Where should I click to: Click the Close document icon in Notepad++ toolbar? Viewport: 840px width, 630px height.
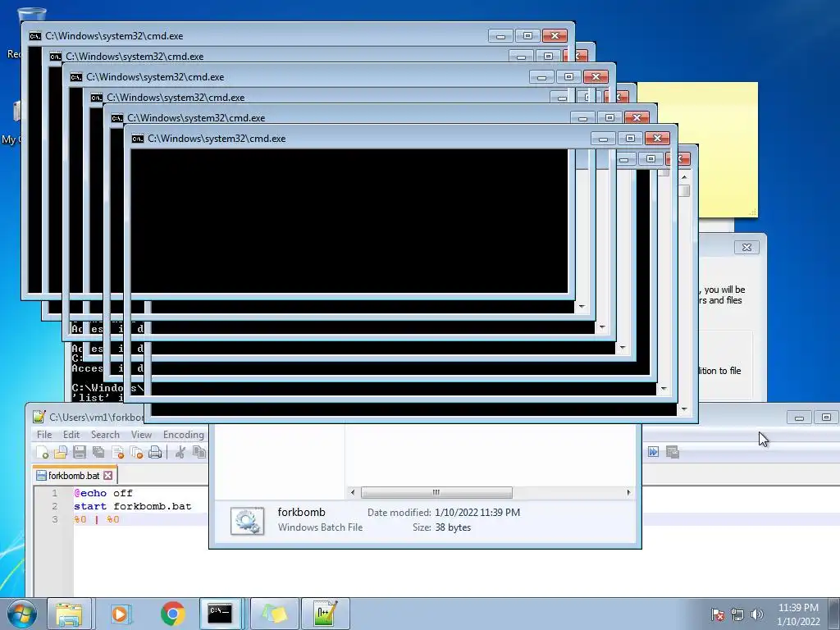click(x=118, y=452)
